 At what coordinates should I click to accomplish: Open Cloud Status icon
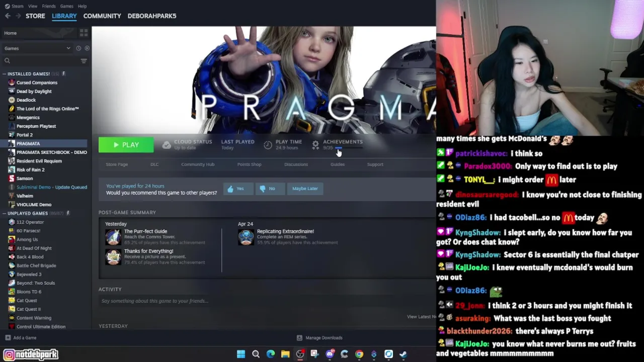pyautogui.click(x=167, y=145)
